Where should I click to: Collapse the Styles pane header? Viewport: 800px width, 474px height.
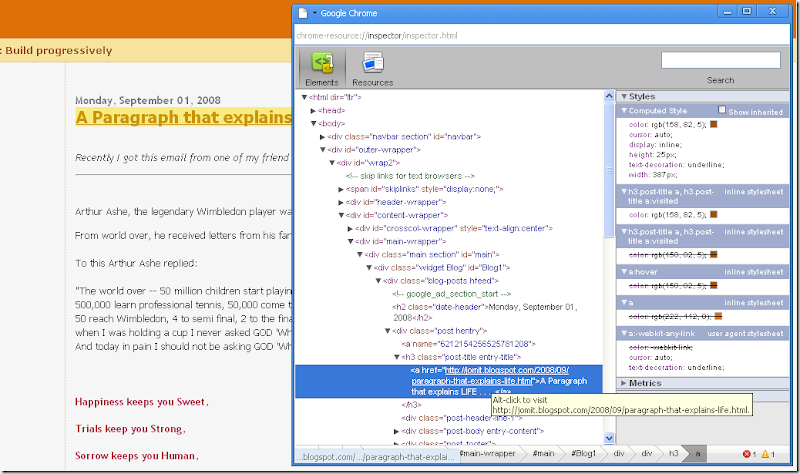(x=625, y=97)
